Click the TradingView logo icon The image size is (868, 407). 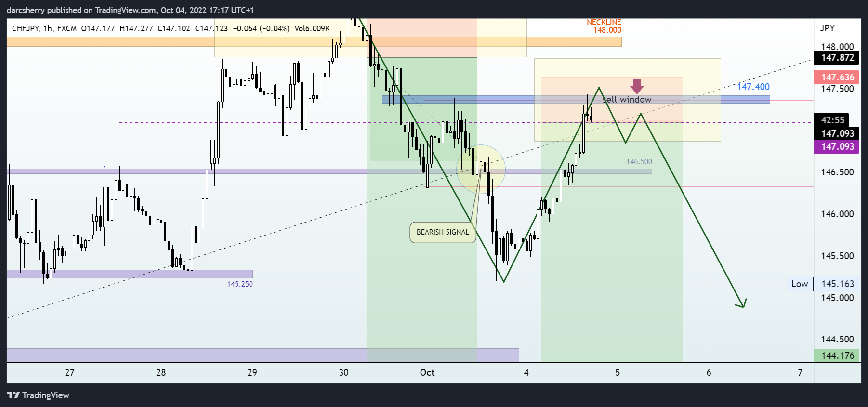click(x=13, y=395)
